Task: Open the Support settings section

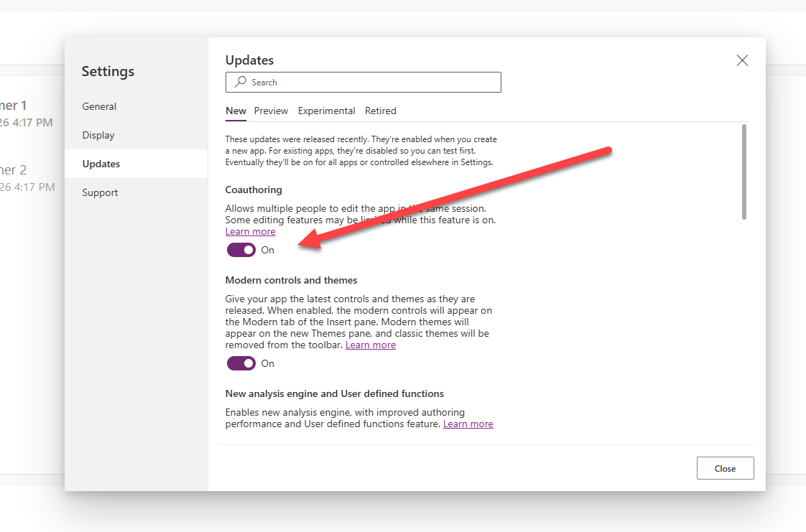Action: point(100,192)
